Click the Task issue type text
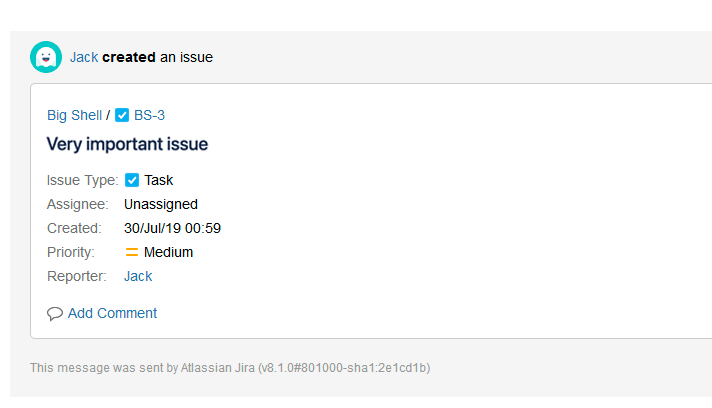 pyautogui.click(x=159, y=180)
